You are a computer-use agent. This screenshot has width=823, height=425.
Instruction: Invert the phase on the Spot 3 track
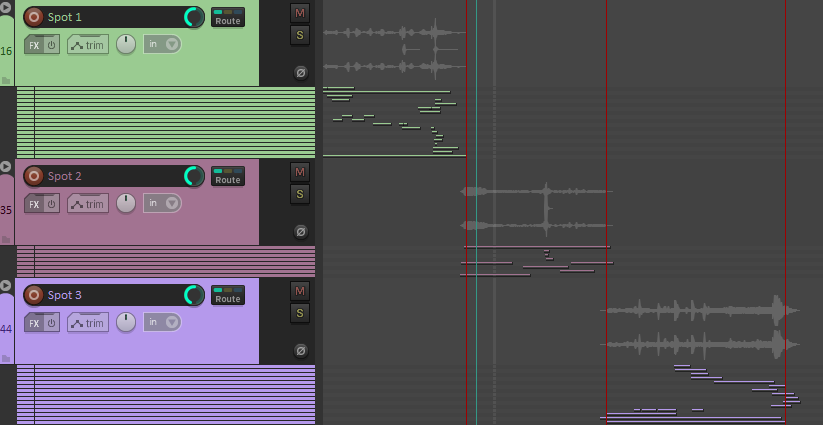[301, 351]
